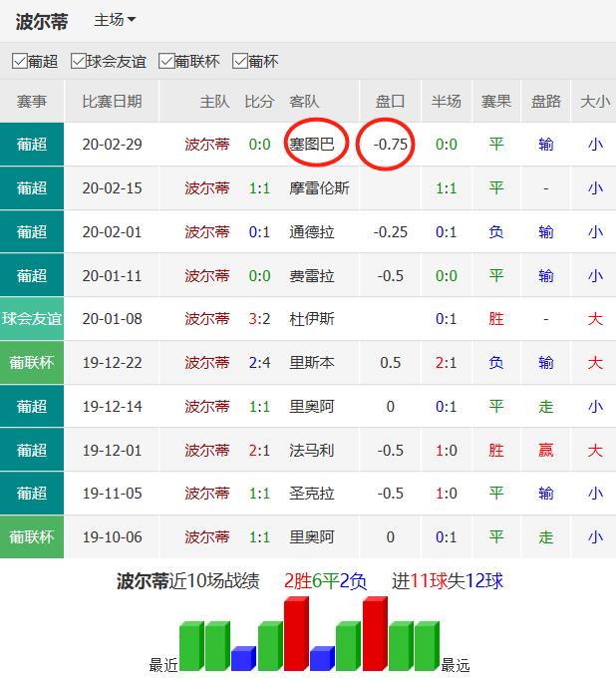Click the 葡联杯 badge for the 19-12-22 match
This screenshot has width=616, height=681.
point(32,363)
